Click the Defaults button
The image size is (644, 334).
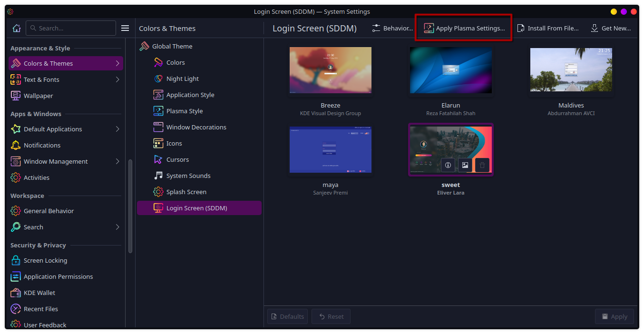tap(287, 316)
